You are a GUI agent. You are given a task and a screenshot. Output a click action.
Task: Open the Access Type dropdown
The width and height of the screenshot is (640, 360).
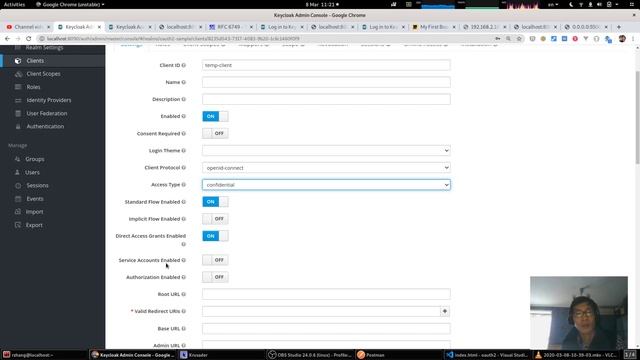click(326, 185)
